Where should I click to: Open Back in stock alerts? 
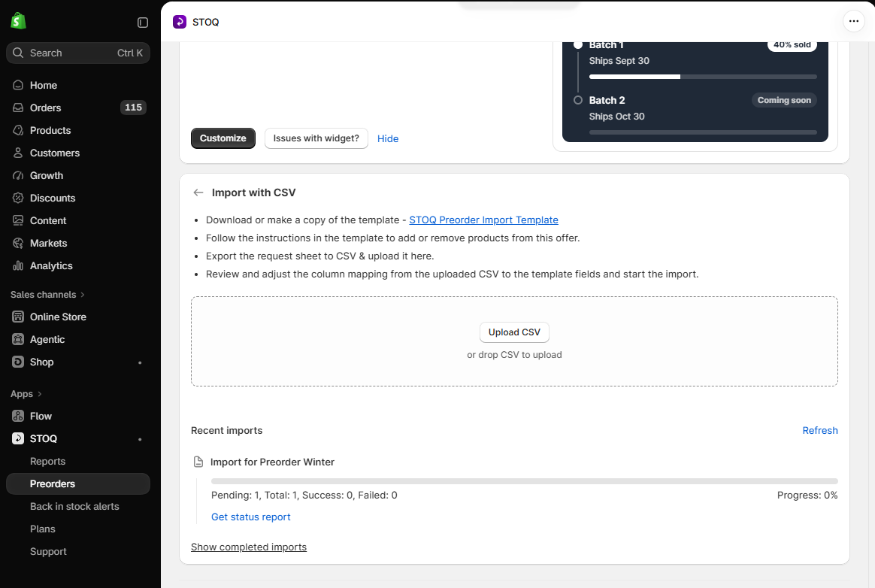coord(74,507)
